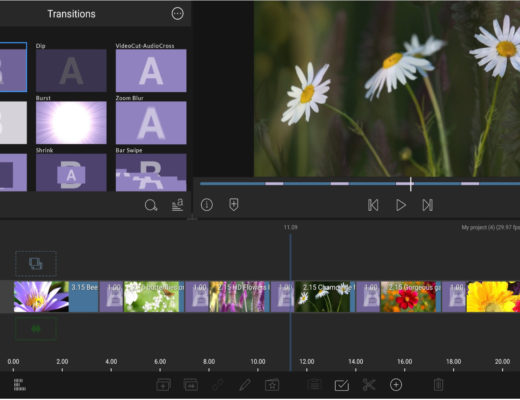520x400 pixels.
Task: Click transition after the Gorgeous garden clip
Action: click(454, 297)
